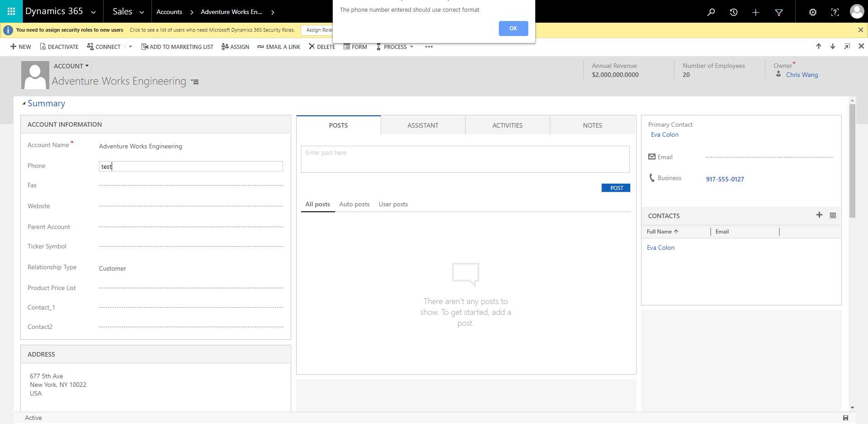868x424 pixels.
Task: Go to next record down arrow
Action: (832, 46)
